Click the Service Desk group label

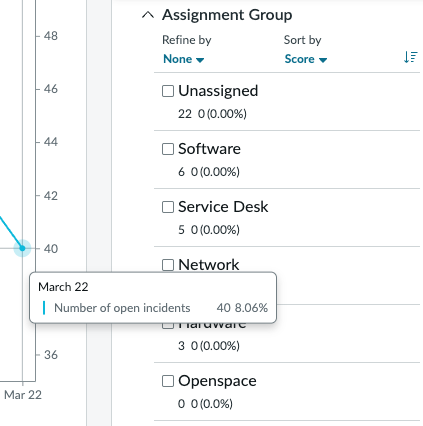(x=223, y=207)
